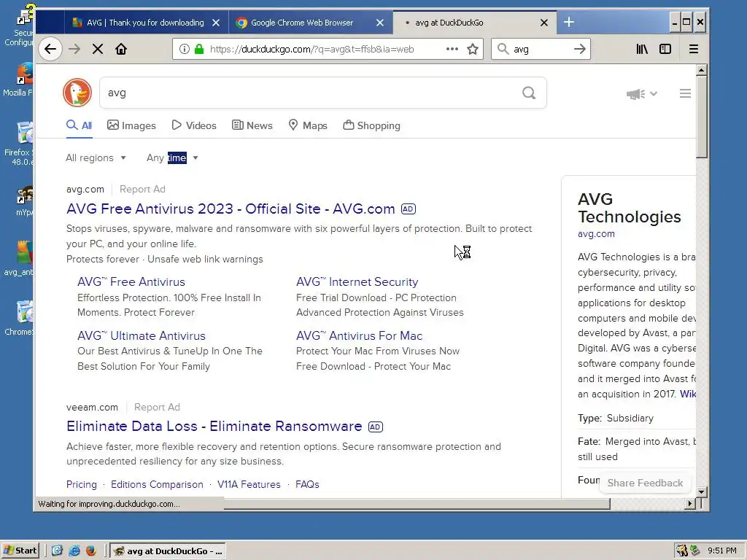The height and width of the screenshot is (560, 747).
Task: Expand the Any time filter dropdown
Action: 172,158
